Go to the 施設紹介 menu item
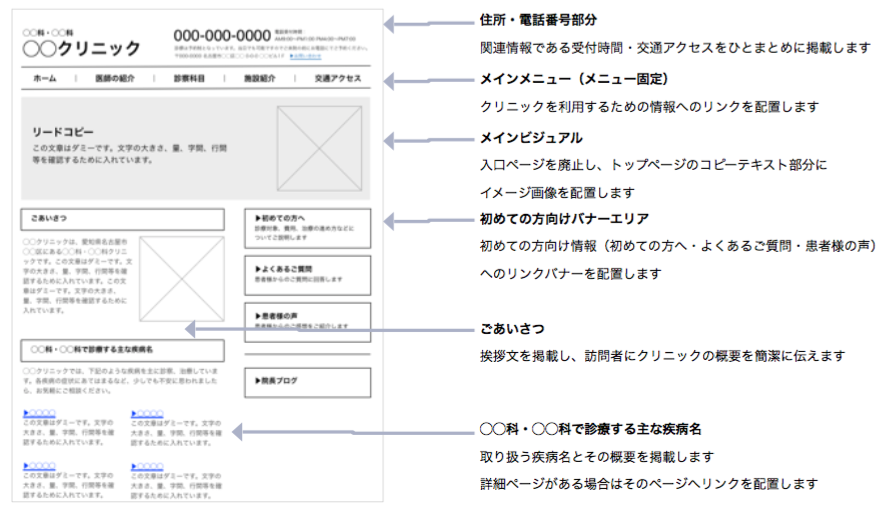 click(x=260, y=79)
